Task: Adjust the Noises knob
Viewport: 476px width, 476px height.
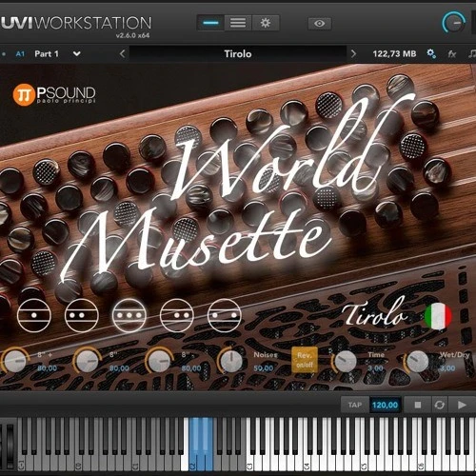Action: pos(231,361)
